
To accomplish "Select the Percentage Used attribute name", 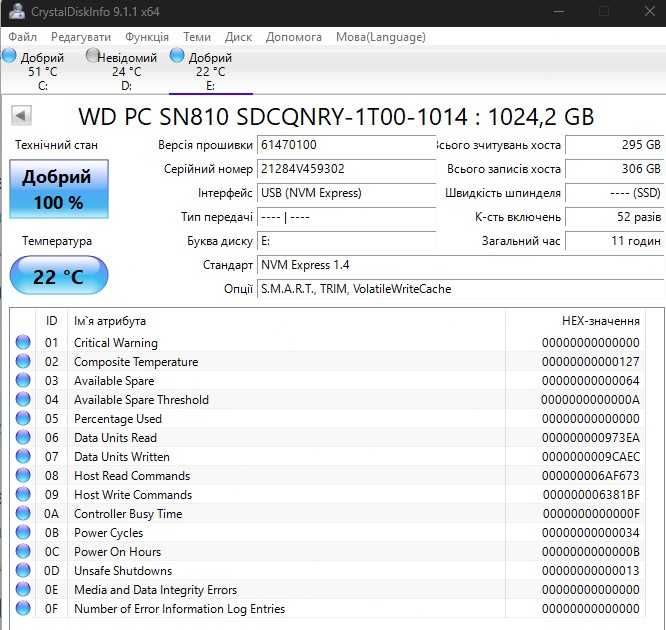I will [118, 418].
